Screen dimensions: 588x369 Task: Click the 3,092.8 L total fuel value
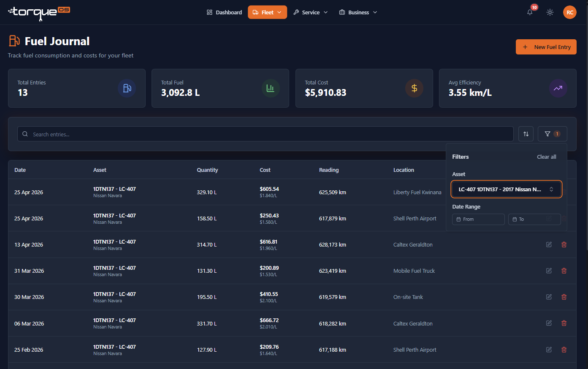pos(180,92)
